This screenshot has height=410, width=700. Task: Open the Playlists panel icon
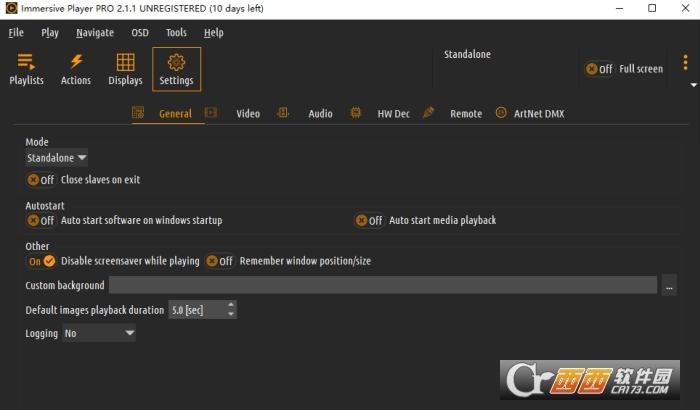pyautogui.click(x=26, y=62)
